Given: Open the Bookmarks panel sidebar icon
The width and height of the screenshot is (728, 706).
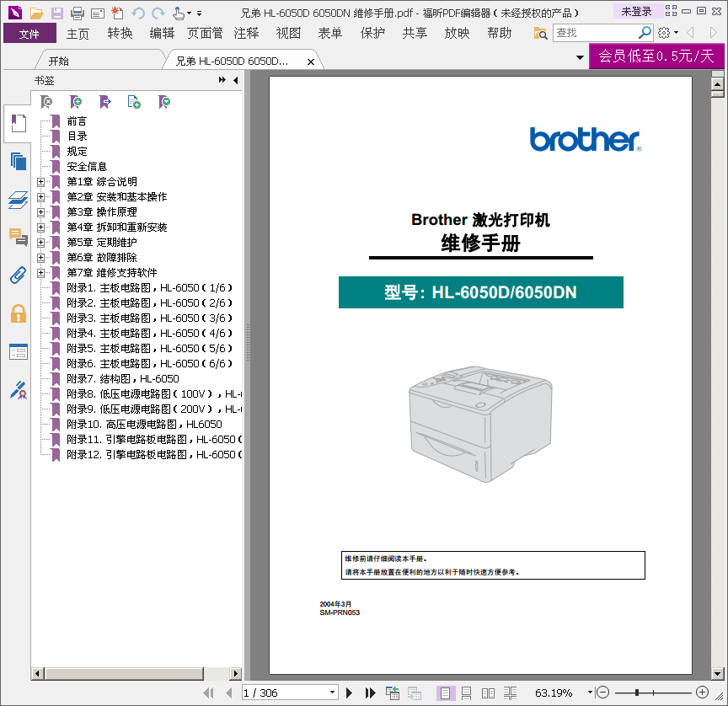Looking at the screenshot, I should tap(18, 124).
